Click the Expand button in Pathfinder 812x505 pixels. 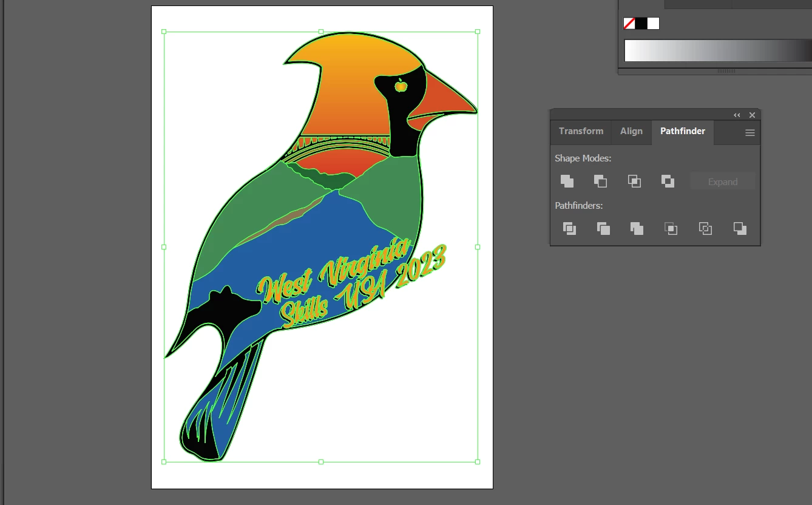(x=723, y=181)
